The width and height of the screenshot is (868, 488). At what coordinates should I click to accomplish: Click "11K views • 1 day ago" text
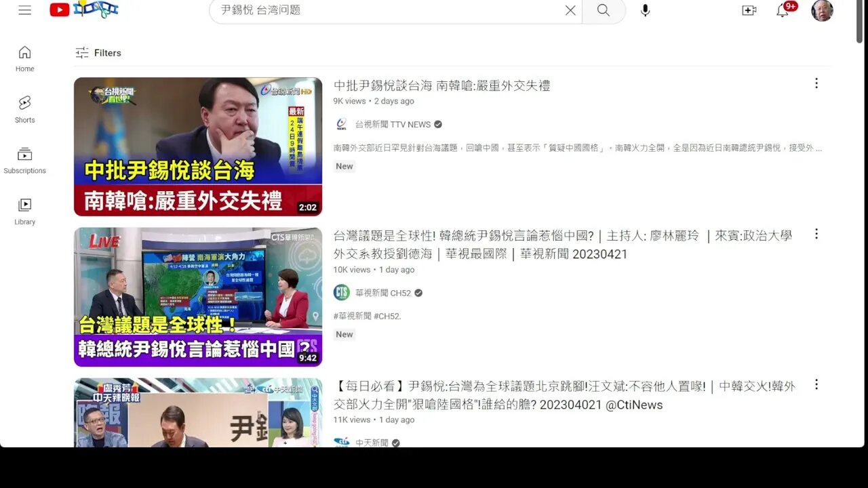[374, 420]
